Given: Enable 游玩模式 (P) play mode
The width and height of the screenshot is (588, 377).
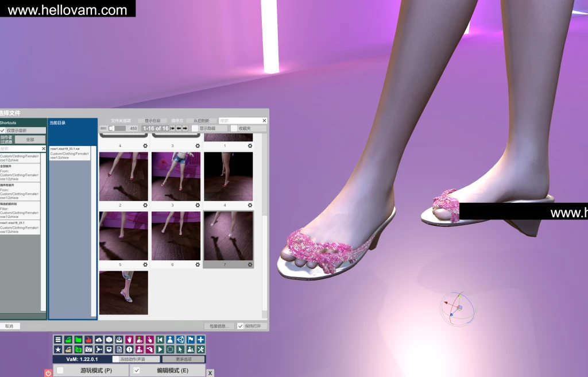Looking at the screenshot, I should click(60, 371).
